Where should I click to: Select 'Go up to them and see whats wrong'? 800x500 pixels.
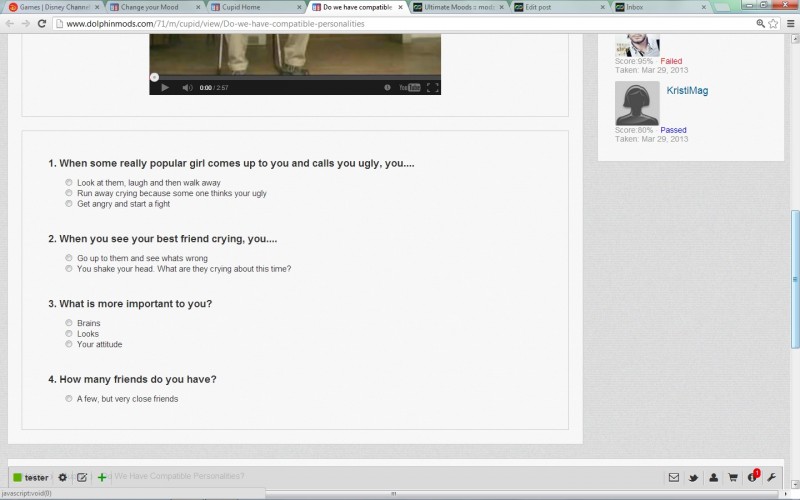pyautogui.click(x=69, y=258)
